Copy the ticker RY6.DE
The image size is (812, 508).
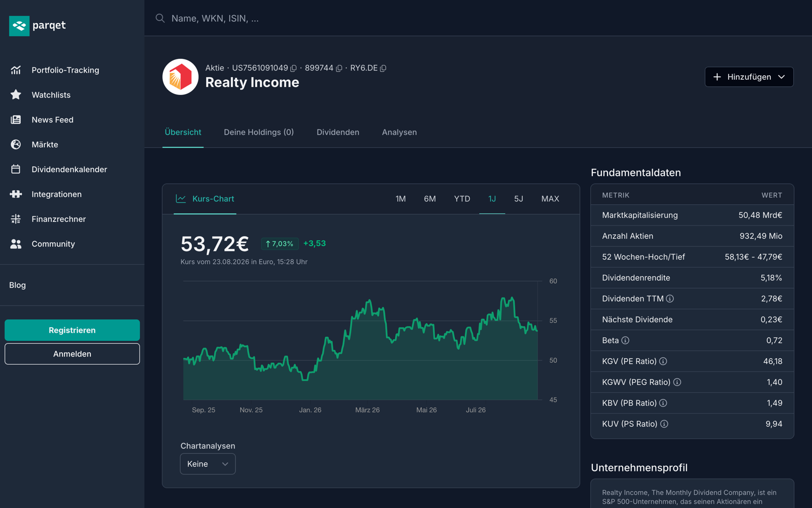pyautogui.click(x=383, y=68)
